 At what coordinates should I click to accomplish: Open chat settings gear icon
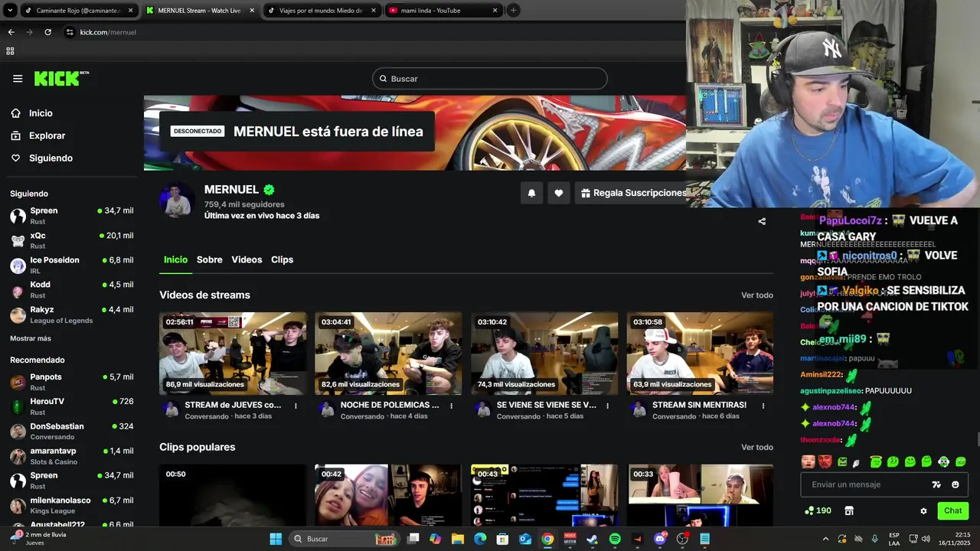click(x=923, y=510)
